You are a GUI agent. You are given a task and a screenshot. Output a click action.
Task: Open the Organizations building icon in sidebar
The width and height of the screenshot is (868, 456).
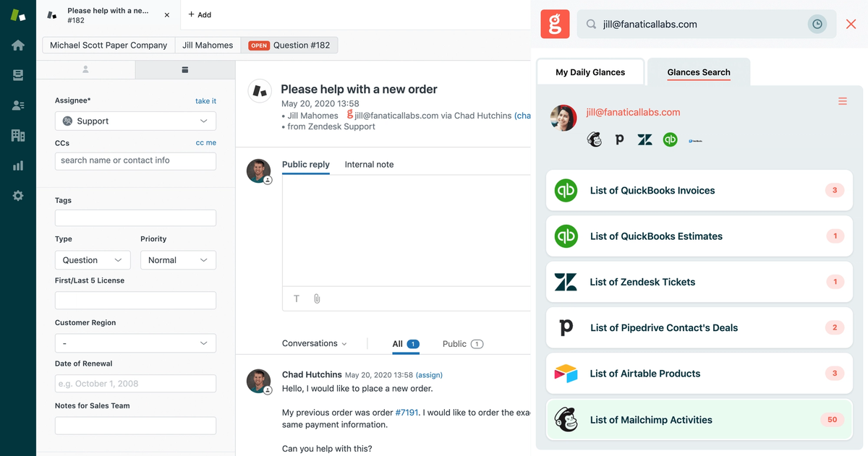(x=18, y=135)
